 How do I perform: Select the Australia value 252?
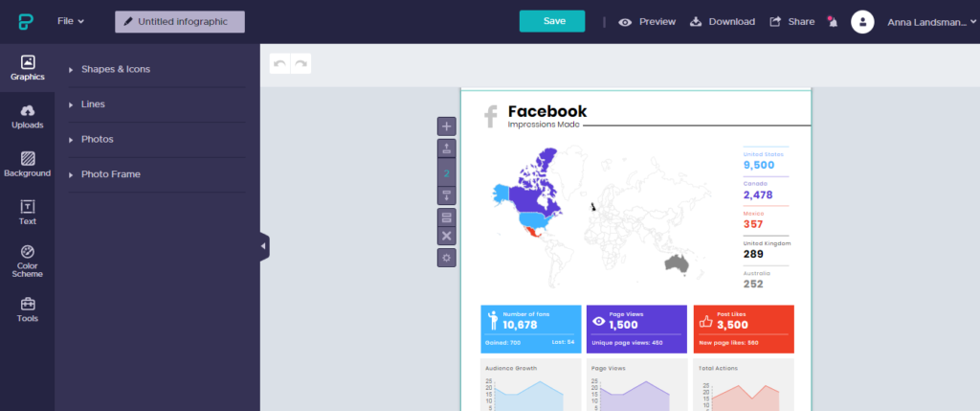tap(753, 284)
